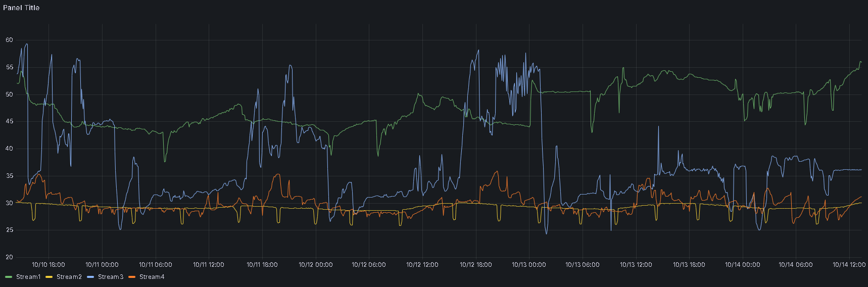
Task: Click the 10/14 00:00 time axis label
Action: 743,265
